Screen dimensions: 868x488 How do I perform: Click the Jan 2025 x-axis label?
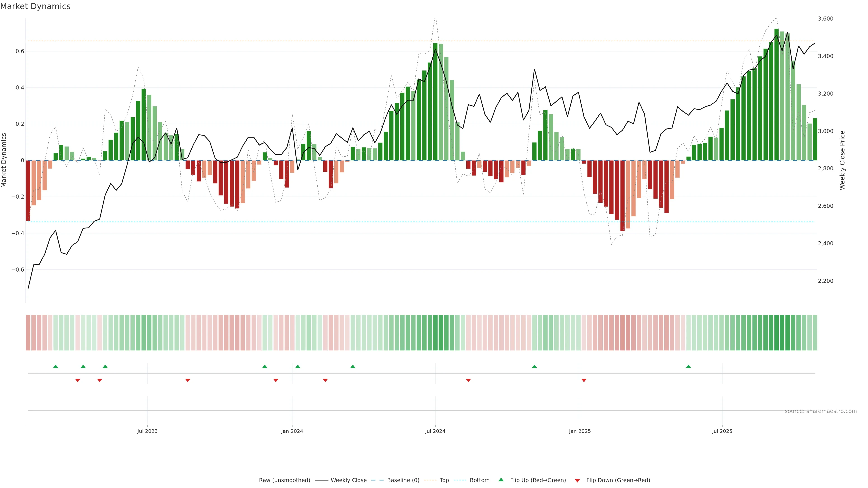click(x=580, y=431)
